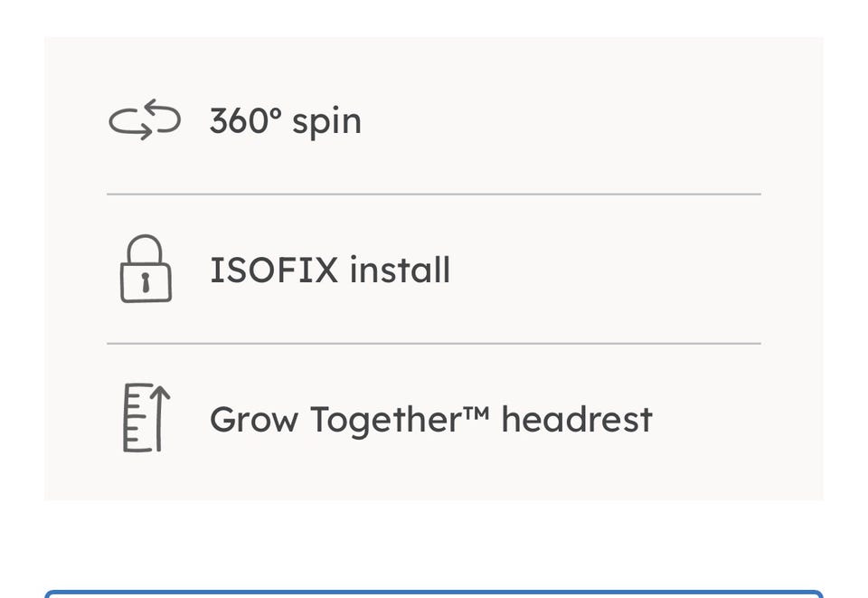Select the "ISOFIX install" feature label
Viewport: 868px width, 598px height.
[x=329, y=270]
